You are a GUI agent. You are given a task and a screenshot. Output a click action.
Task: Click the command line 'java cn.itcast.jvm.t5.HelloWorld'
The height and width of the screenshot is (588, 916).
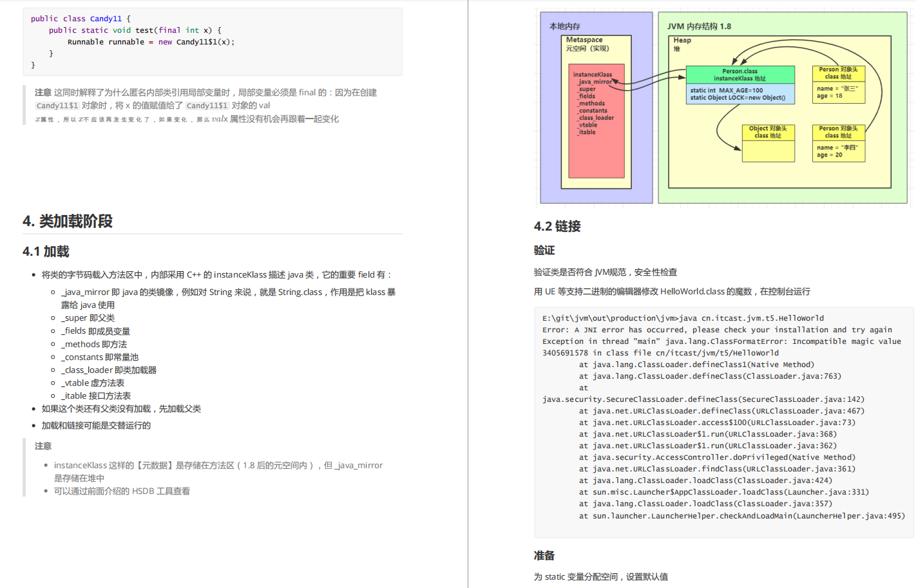(683, 318)
